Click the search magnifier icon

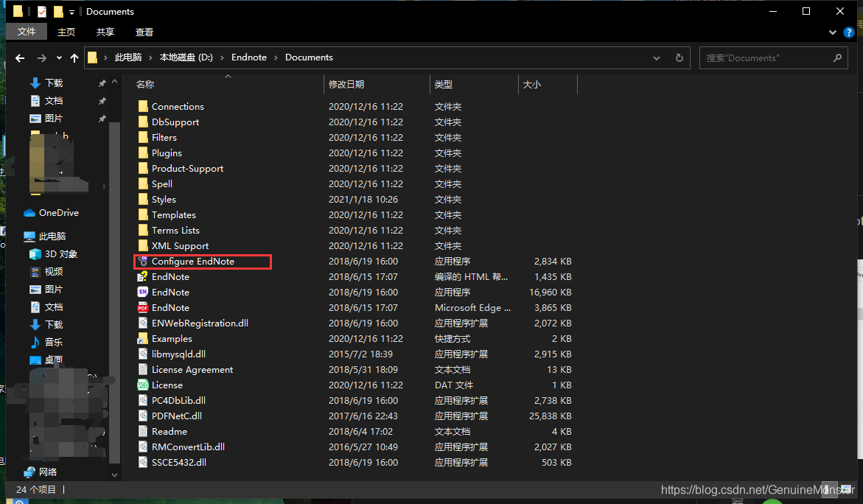click(x=837, y=57)
